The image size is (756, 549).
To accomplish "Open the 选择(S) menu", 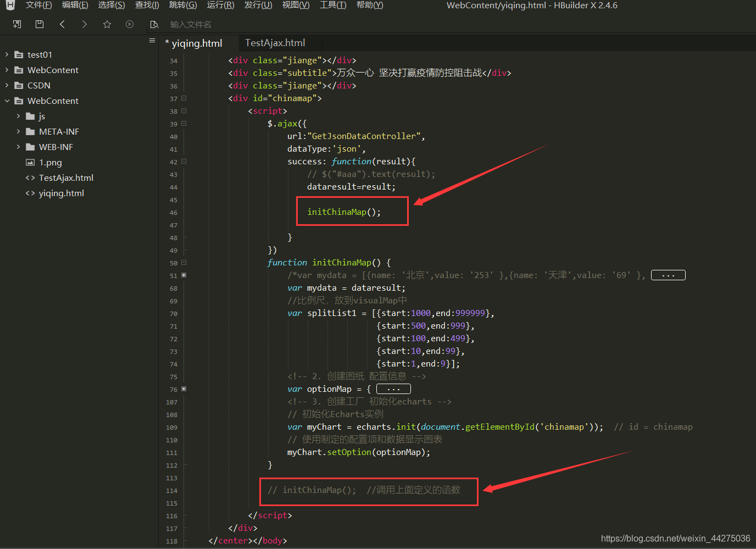I will coord(112,5).
